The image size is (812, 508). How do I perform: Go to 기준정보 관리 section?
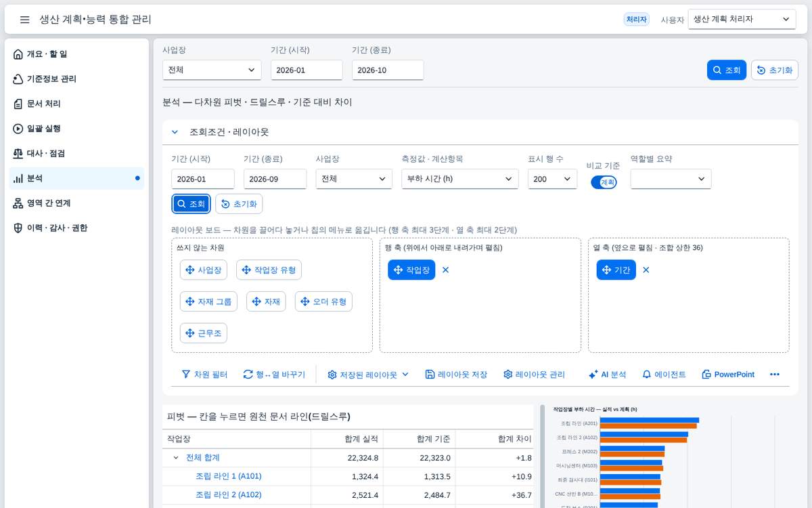(76, 79)
